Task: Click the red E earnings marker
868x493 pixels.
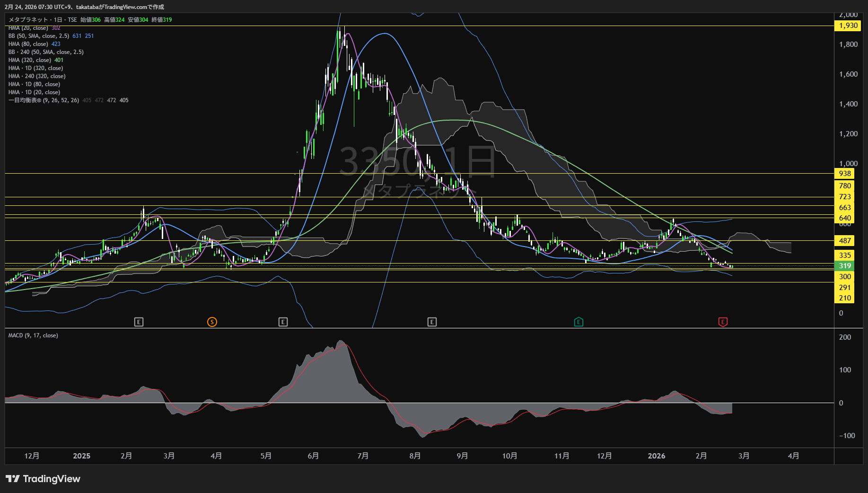Action: coord(722,322)
